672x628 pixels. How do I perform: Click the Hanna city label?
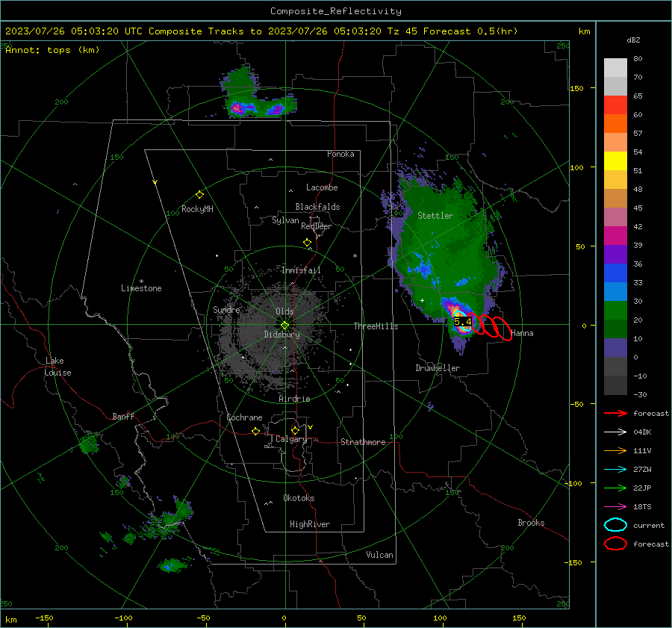(522, 333)
